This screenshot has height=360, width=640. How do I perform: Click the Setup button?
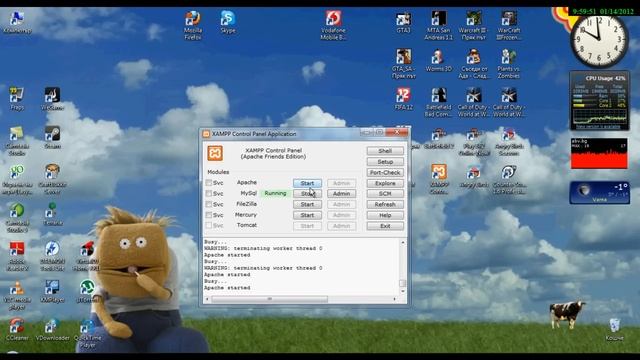click(385, 162)
